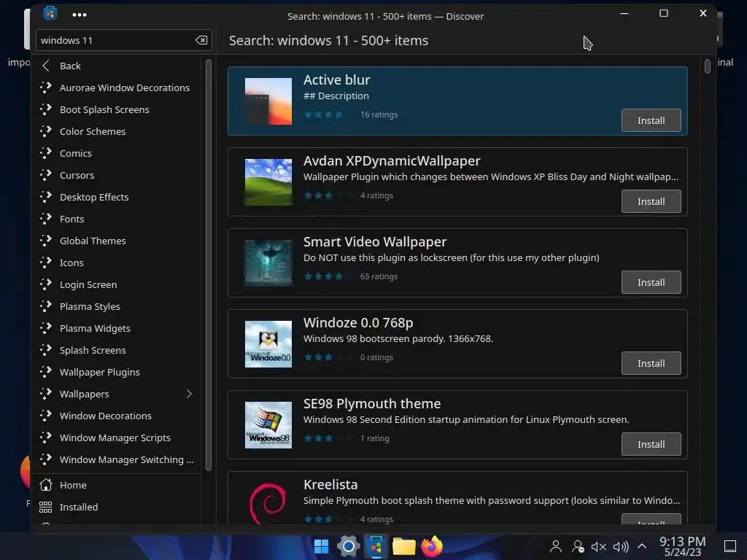
Task: Open the Wallpaper Plugins category
Action: pyautogui.click(x=117, y=373)
